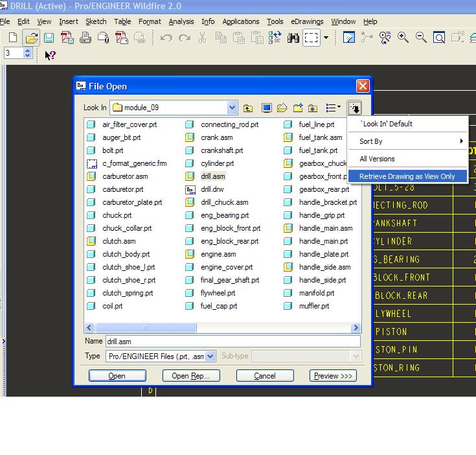
Task: Select the handle_main.asm file
Action: (318, 228)
